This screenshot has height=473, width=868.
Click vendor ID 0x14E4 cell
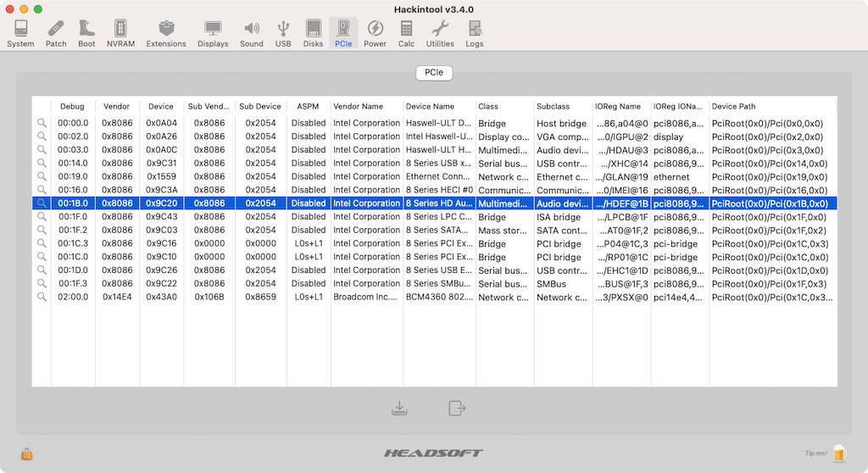click(117, 297)
